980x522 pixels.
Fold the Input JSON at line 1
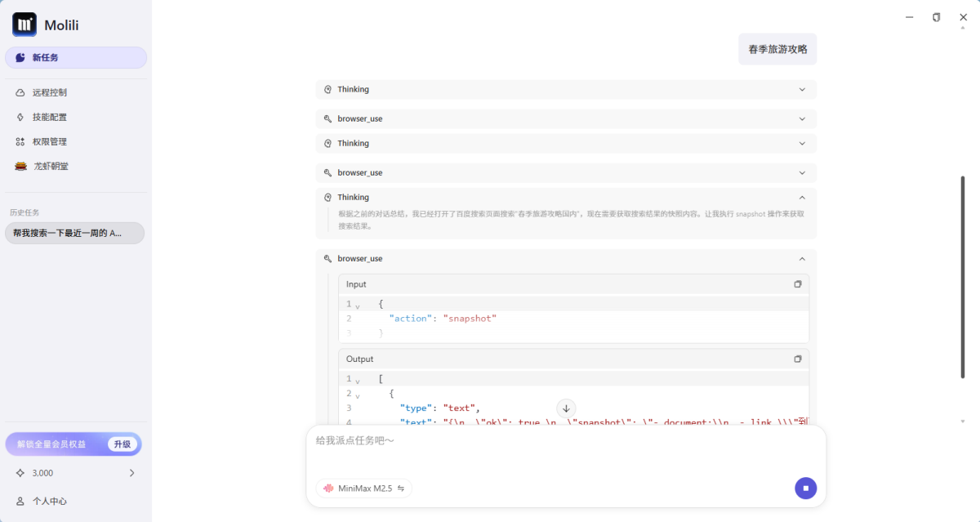(x=358, y=305)
